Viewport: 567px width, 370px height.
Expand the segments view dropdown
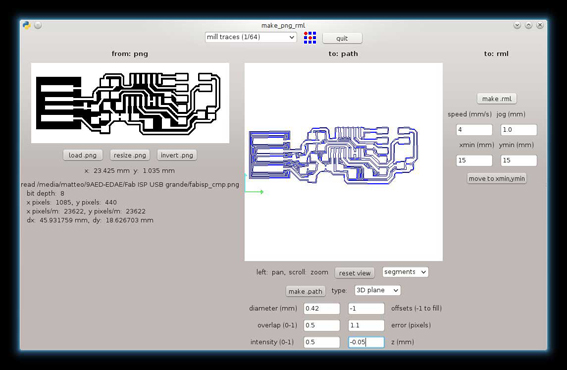(x=405, y=272)
